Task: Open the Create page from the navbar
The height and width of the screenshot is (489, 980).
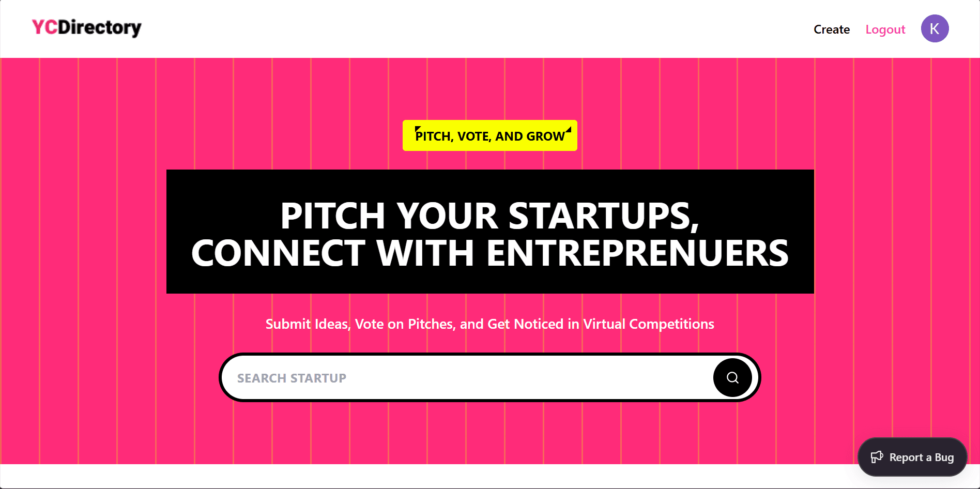Action: click(x=832, y=29)
